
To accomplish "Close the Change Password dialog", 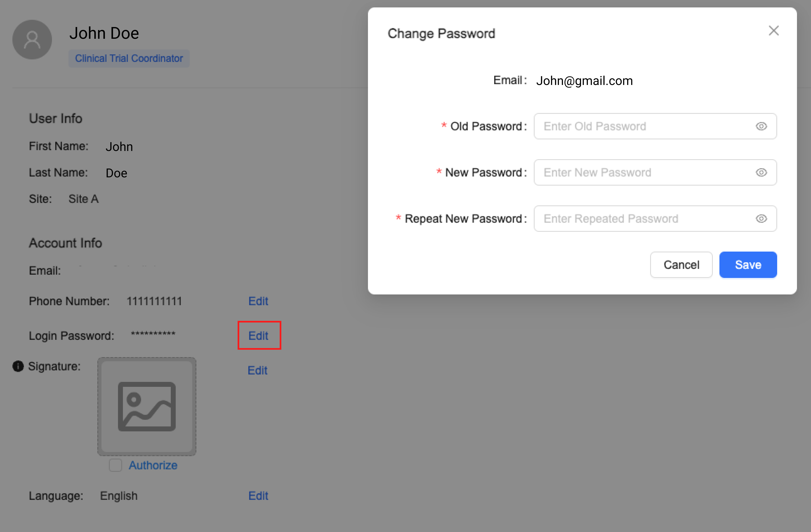I will [774, 31].
